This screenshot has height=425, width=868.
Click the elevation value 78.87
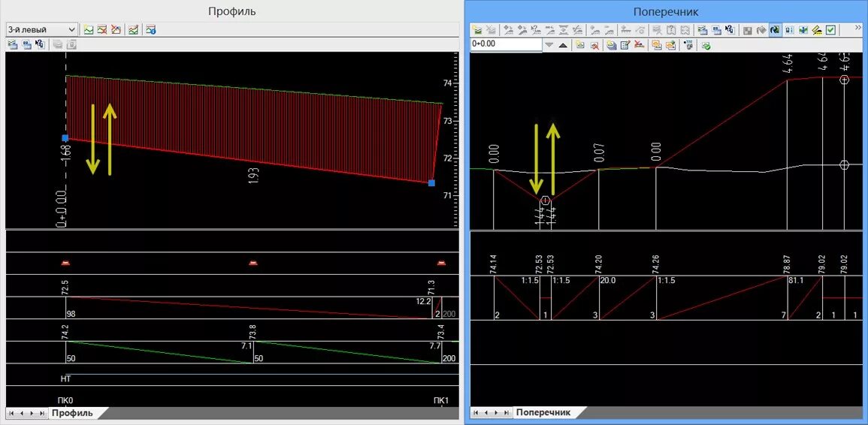[787, 264]
